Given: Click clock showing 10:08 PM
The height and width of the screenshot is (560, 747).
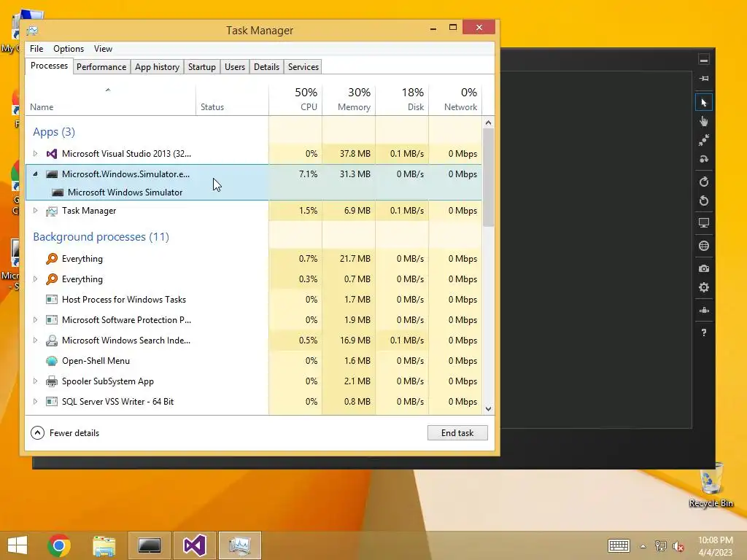Looking at the screenshot, I should (x=715, y=540).
